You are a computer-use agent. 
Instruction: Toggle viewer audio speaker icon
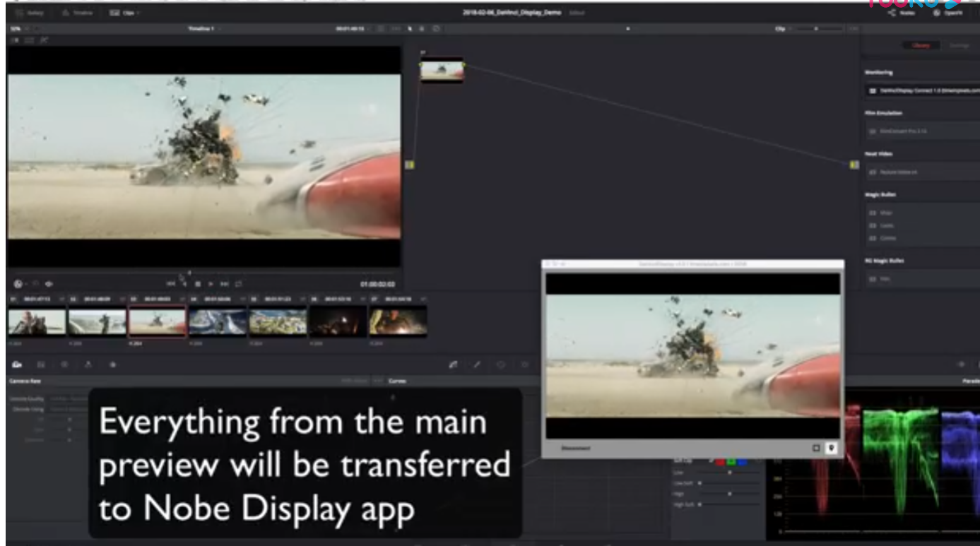(49, 283)
